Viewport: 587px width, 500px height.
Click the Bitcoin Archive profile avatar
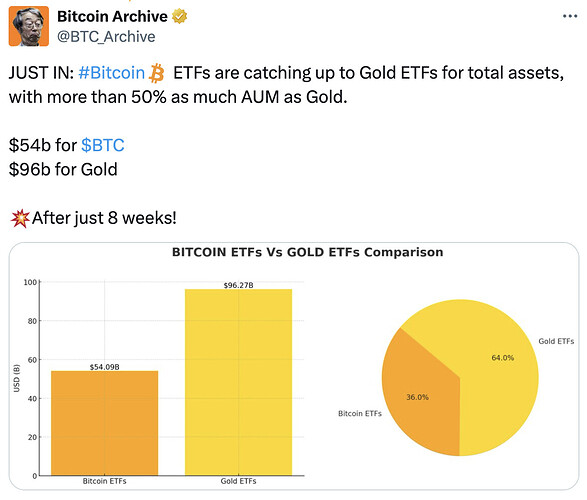pos(29,26)
